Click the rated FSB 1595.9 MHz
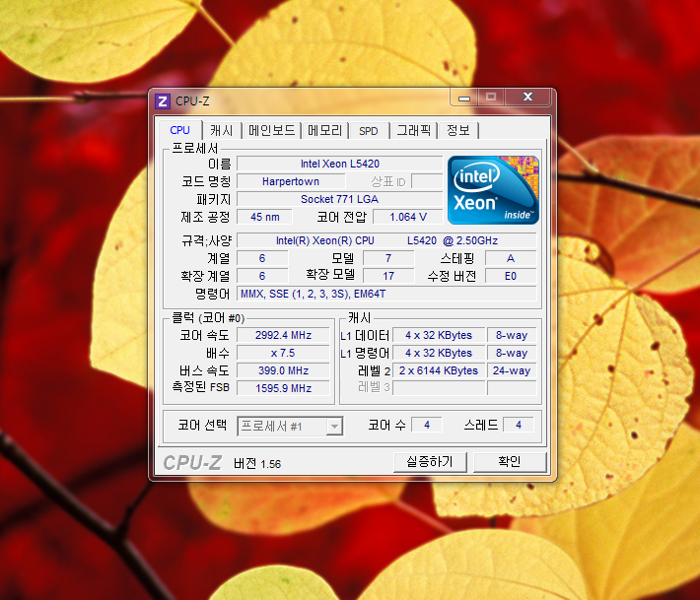The image size is (700, 600). (283, 388)
